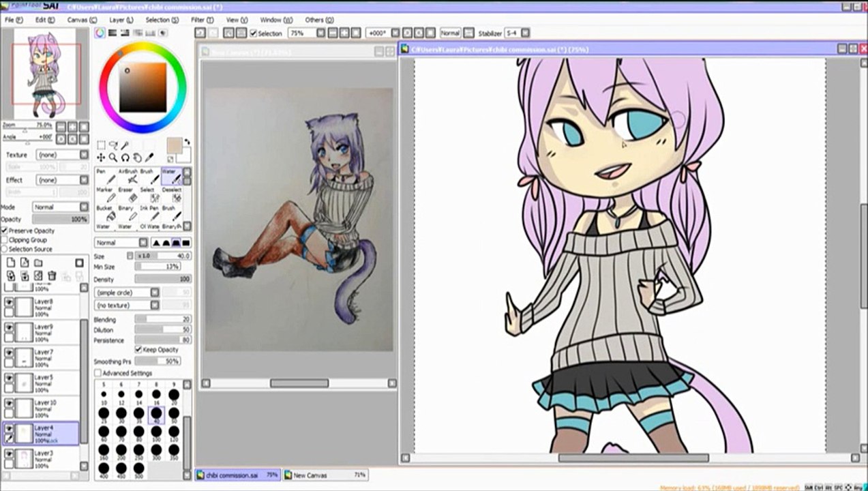Screen dimensions: 868x491
Task: Toggle the Selection checkbox in toolbar
Action: (254, 33)
